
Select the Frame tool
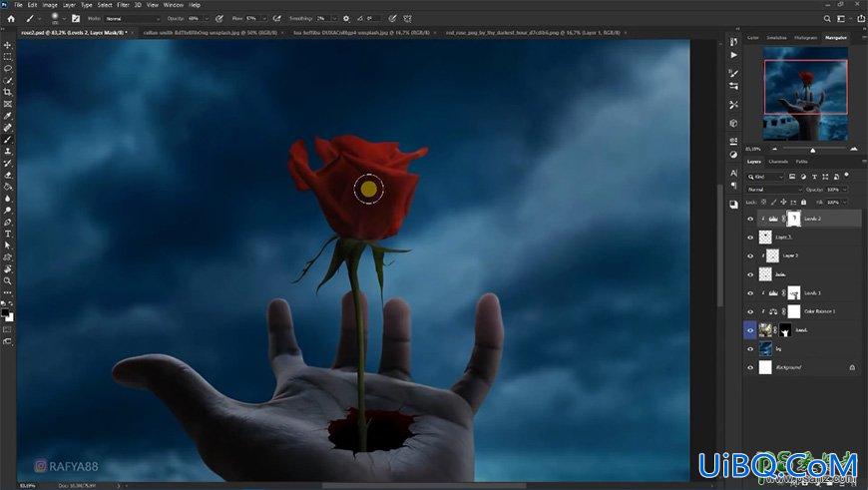click(8, 104)
